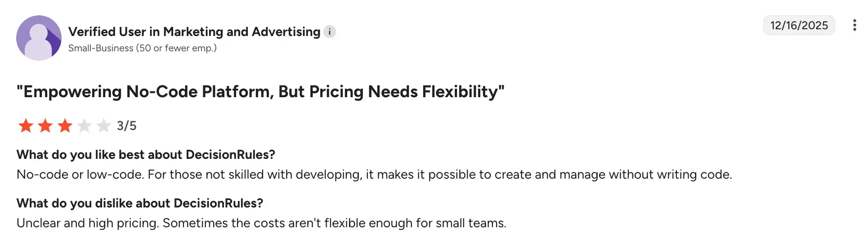Click the fifth gray rating star
The height and width of the screenshot is (243, 868).
click(104, 126)
